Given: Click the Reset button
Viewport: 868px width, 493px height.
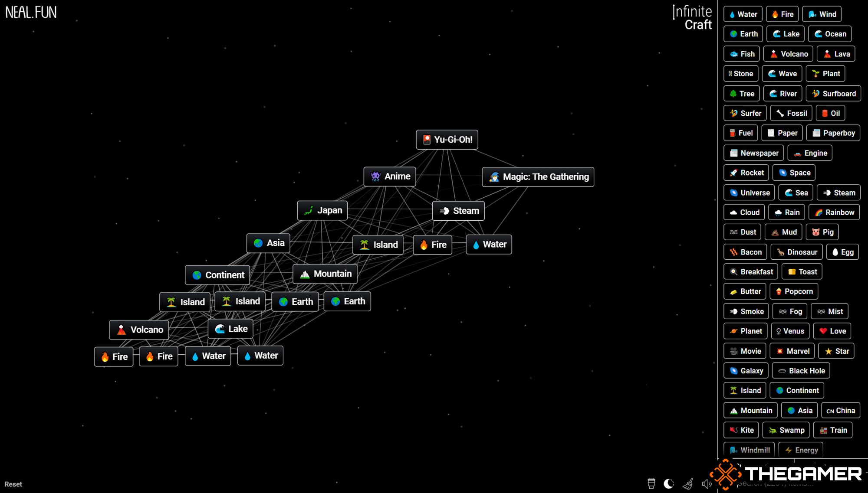Looking at the screenshot, I should tap(13, 484).
